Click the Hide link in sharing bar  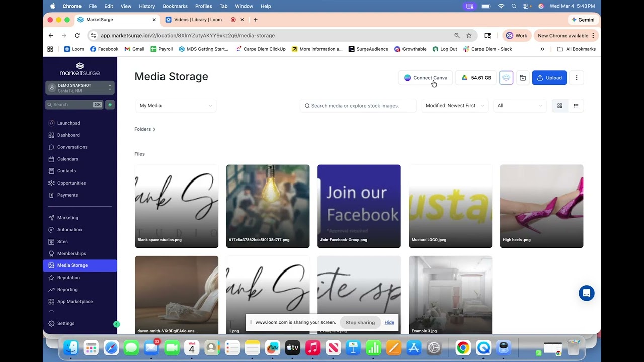coord(389,323)
